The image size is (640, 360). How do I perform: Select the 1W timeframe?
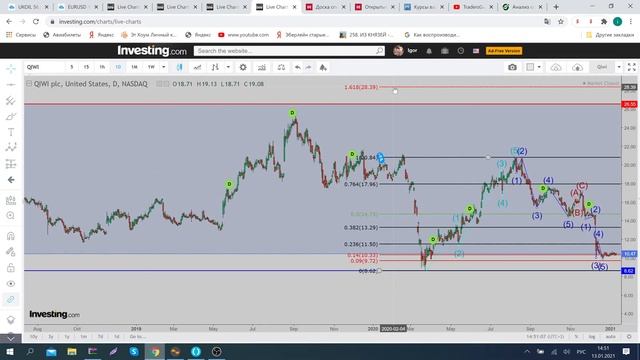(151, 67)
